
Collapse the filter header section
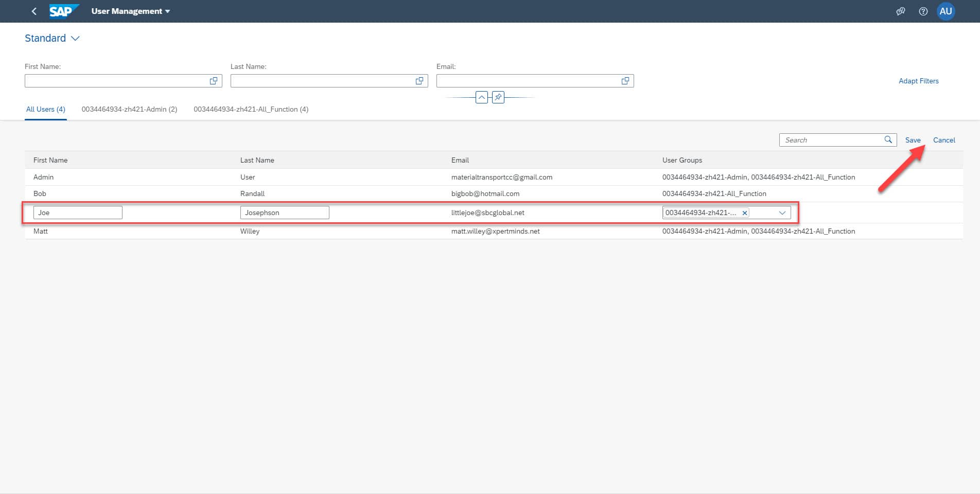(x=481, y=97)
